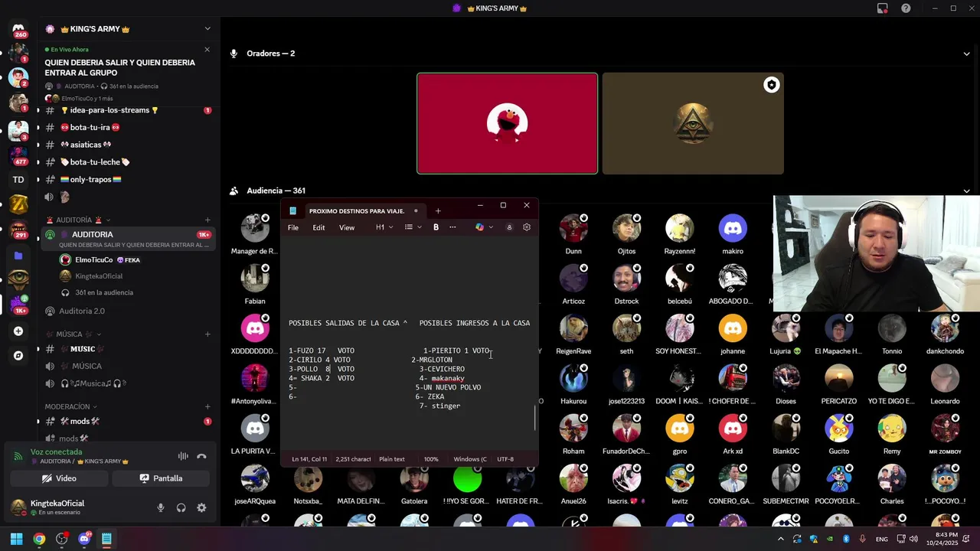The width and height of the screenshot is (980, 551).
Task: Click Discord direct messages home icon
Action: point(18,29)
